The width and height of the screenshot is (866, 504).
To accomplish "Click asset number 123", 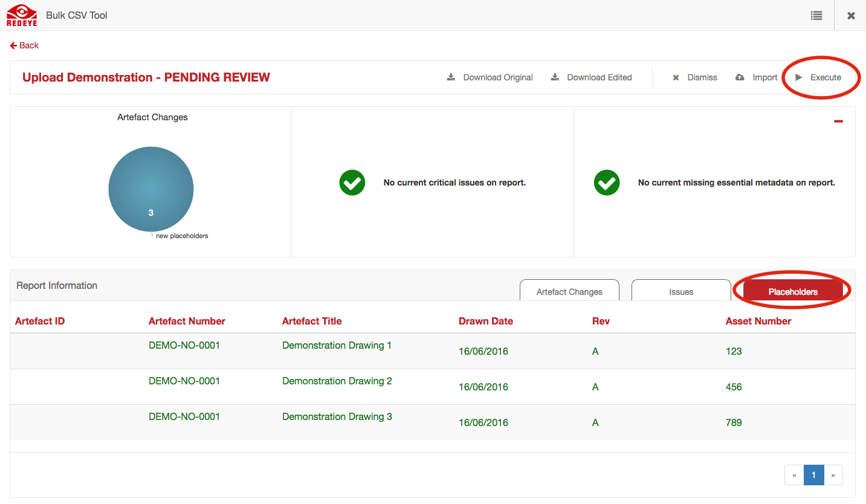I will click(x=734, y=351).
